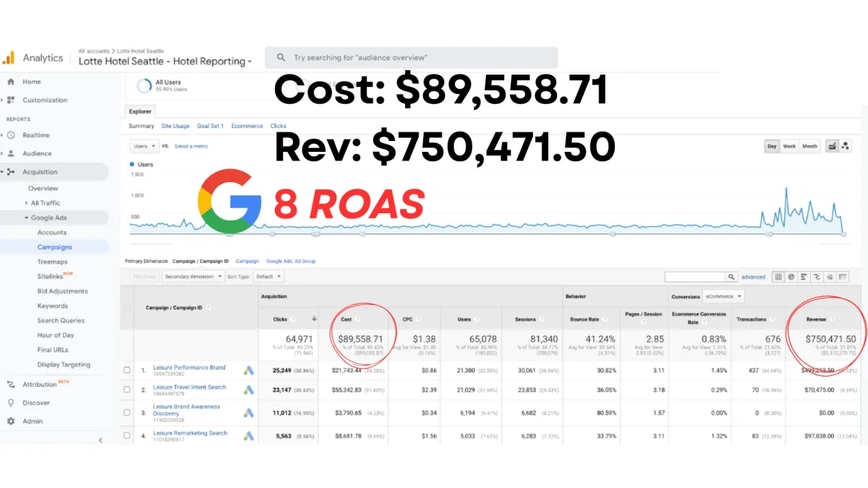Select the Pivot table view icon
This screenshot has height=488, width=868.
click(x=843, y=277)
